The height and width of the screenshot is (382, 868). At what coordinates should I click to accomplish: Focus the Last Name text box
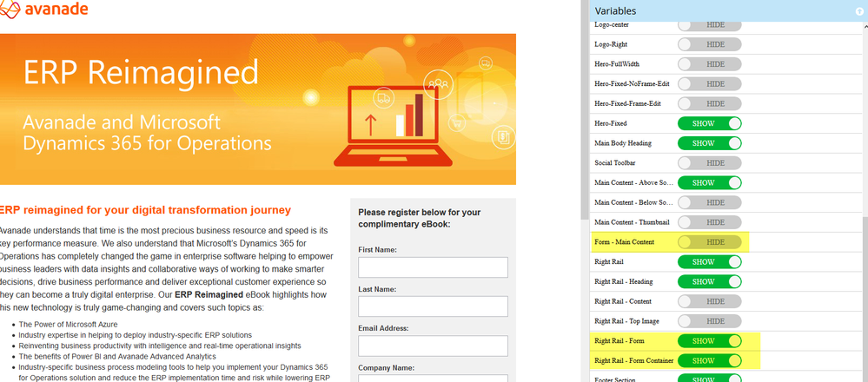coord(433,306)
